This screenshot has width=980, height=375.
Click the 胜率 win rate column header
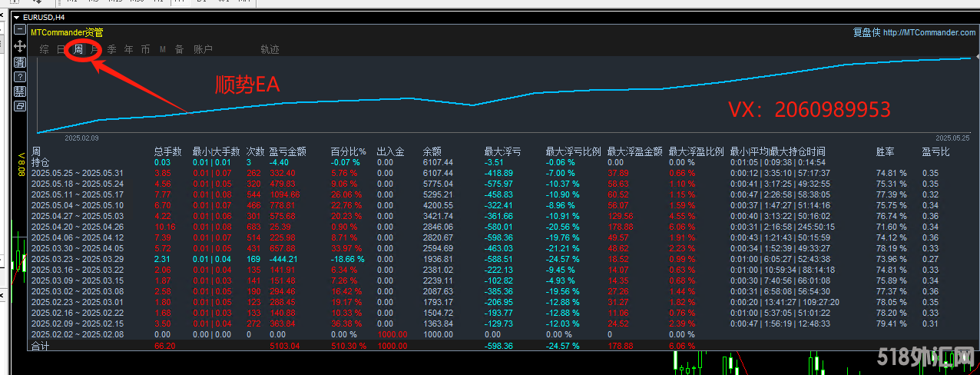click(885, 152)
